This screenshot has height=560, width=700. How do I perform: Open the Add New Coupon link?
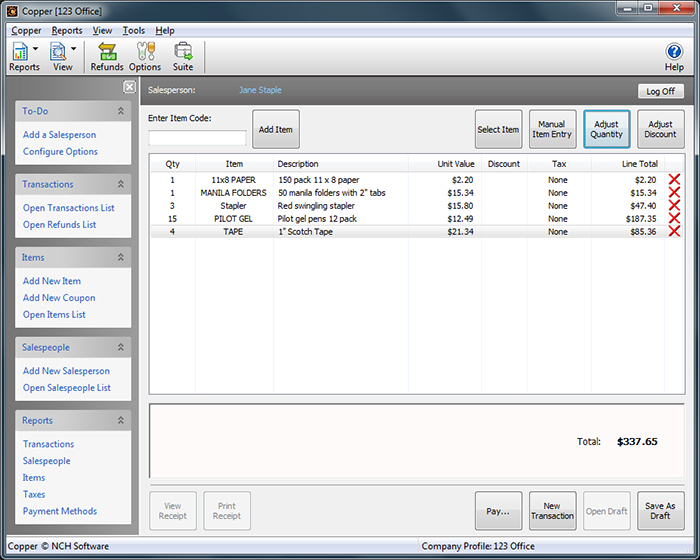point(59,298)
